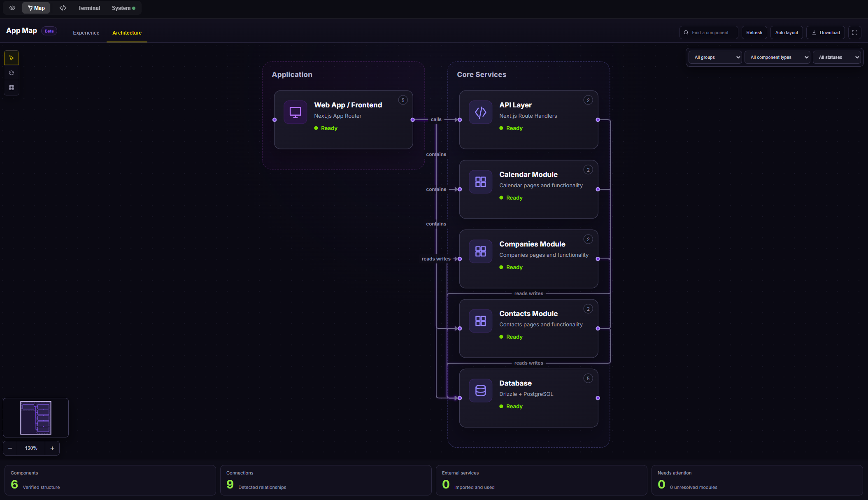Toggle the grid tool in left toolbar
The height and width of the screenshot is (500, 868).
coord(12,88)
